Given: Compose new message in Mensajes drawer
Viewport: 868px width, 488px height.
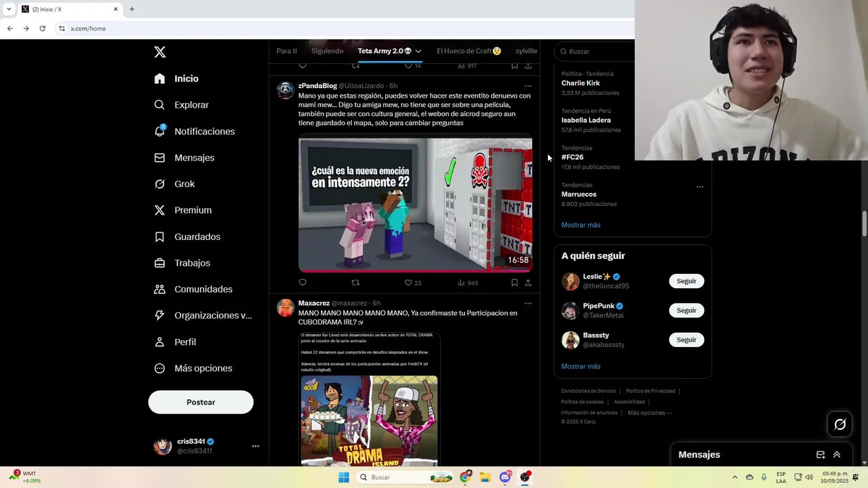Looking at the screenshot, I should click(821, 455).
